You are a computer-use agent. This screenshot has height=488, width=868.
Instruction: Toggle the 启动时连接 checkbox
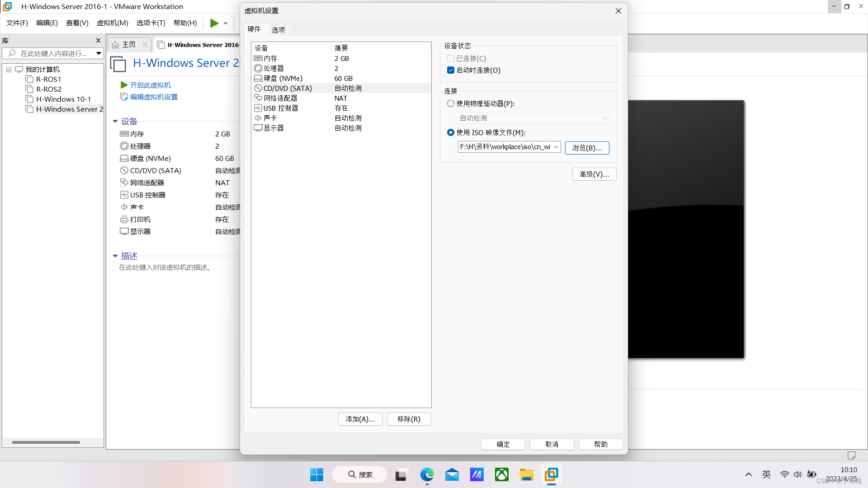click(x=451, y=70)
